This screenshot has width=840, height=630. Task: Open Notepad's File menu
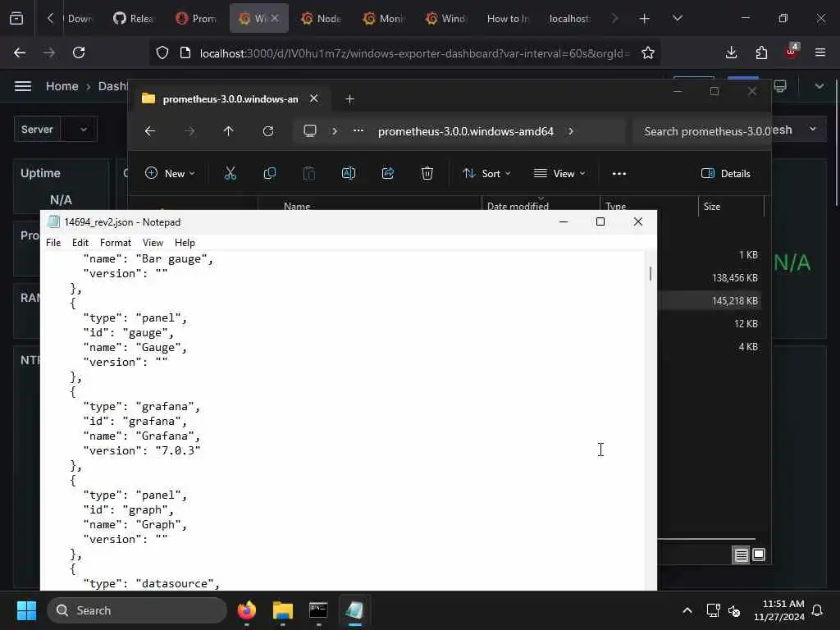53,243
